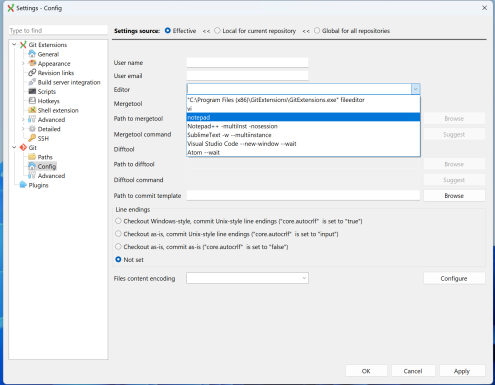Focus the User name text field
The height and width of the screenshot is (385, 495).
[x=247, y=62]
